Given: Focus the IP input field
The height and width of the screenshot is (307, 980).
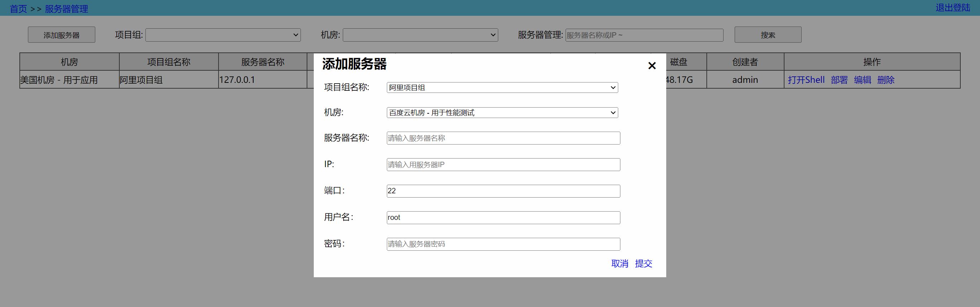Looking at the screenshot, I should click(x=503, y=165).
